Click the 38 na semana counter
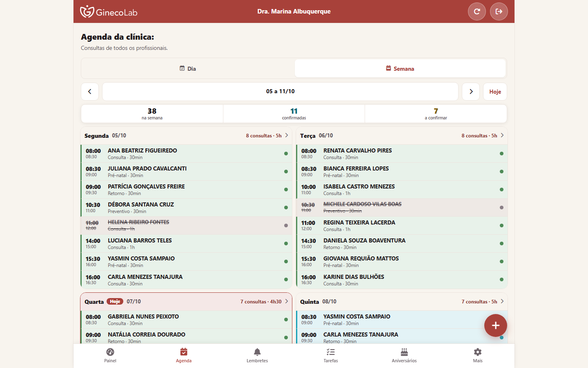The width and height of the screenshot is (588, 368). [x=152, y=114]
